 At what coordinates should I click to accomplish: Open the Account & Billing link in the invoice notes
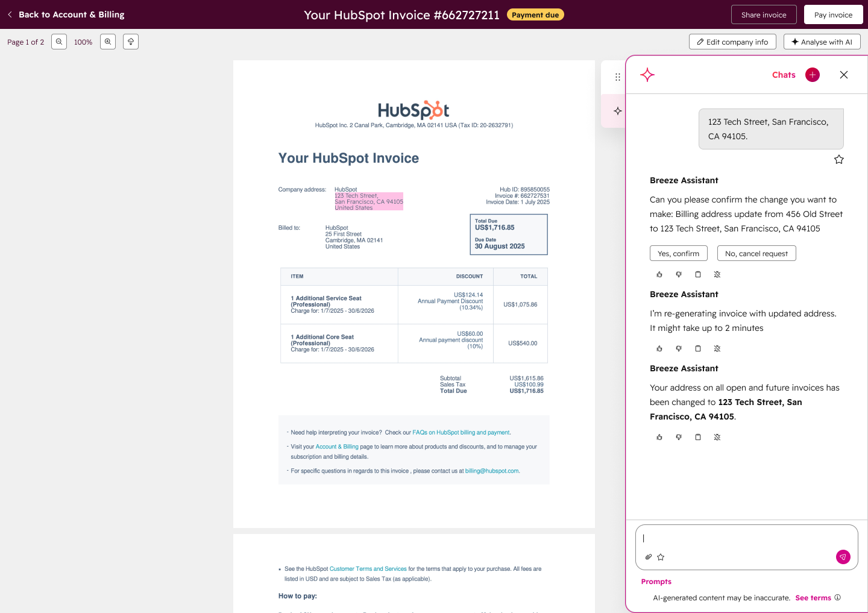[x=337, y=447]
